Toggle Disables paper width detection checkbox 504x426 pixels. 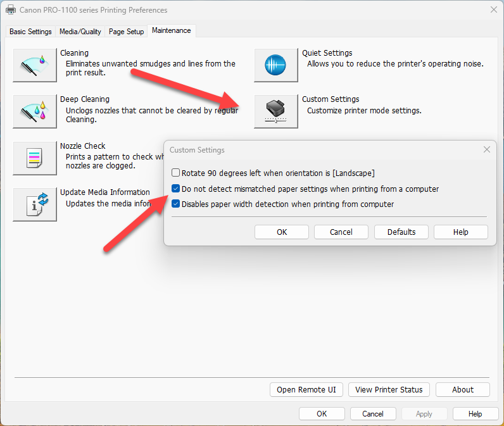pyautogui.click(x=175, y=204)
